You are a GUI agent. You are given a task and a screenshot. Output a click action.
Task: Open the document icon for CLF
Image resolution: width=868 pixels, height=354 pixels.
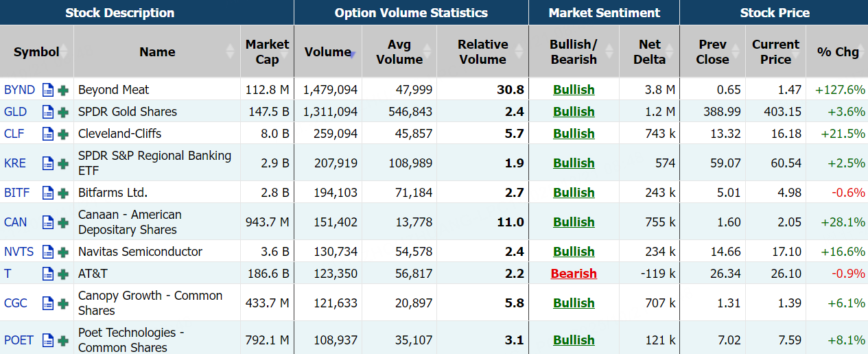[x=47, y=134]
